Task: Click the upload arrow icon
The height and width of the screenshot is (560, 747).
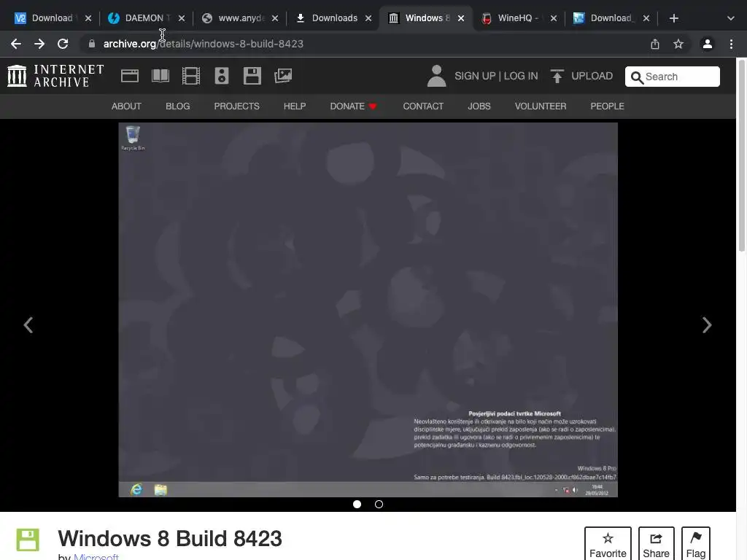Action: point(557,76)
